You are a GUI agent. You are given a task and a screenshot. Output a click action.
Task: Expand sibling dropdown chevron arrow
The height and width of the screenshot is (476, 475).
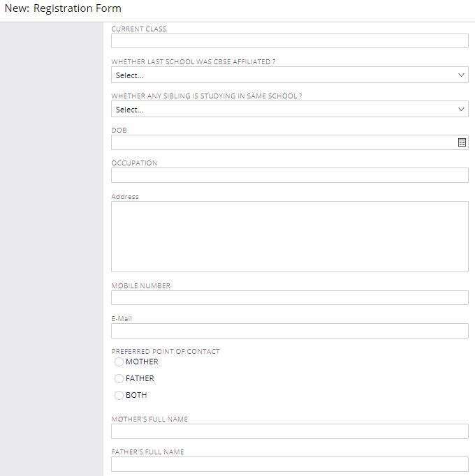coord(461,110)
